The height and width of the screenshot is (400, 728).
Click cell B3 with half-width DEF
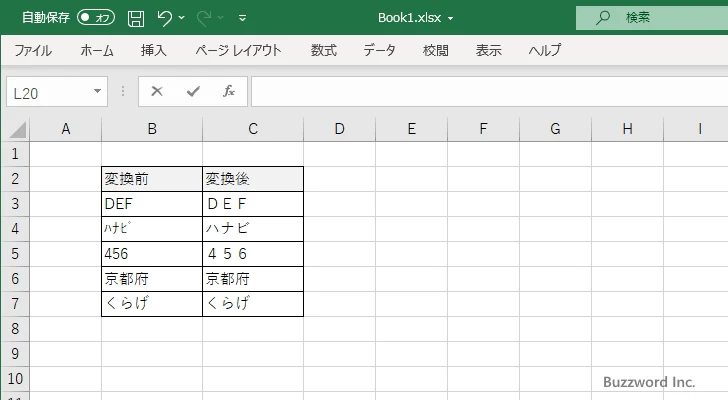click(x=152, y=204)
